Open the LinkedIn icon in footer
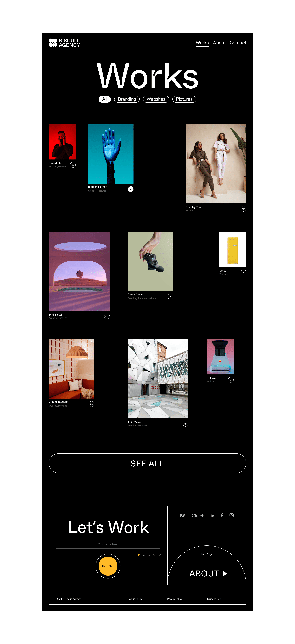This screenshot has height=644, width=295. click(x=212, y=515)
